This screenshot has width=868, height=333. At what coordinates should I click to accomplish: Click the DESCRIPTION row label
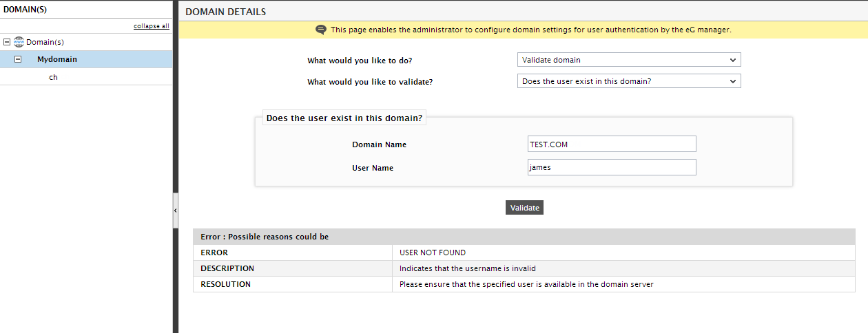point(227,268)
